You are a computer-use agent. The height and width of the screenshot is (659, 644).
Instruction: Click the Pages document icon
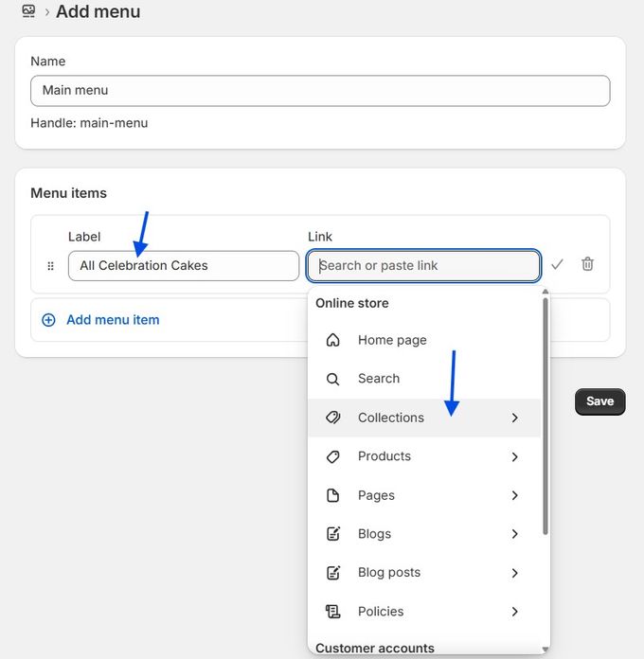333,495
